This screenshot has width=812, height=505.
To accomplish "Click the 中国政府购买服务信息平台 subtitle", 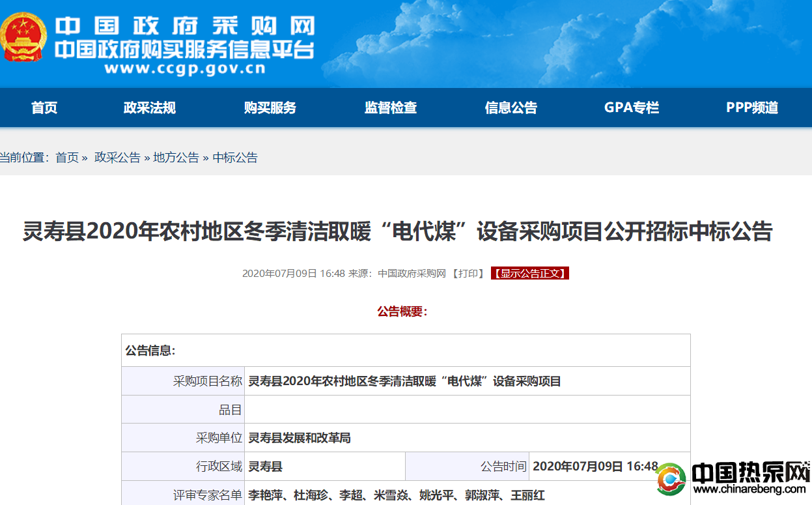I will click(185, 50).
